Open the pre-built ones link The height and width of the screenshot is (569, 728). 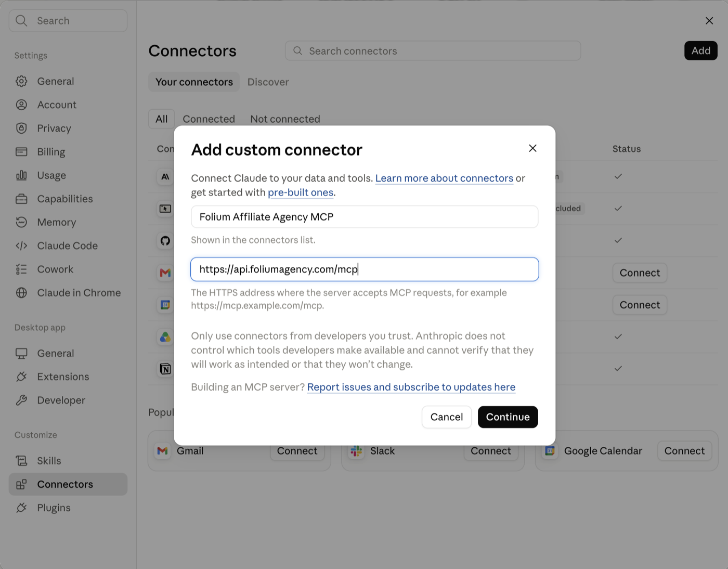coord(301,192)
